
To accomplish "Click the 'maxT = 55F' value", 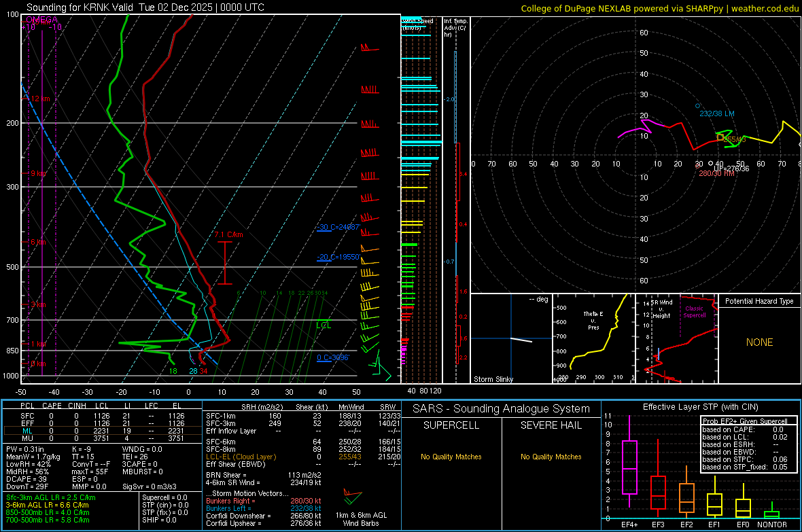I will tap(90, 472).
